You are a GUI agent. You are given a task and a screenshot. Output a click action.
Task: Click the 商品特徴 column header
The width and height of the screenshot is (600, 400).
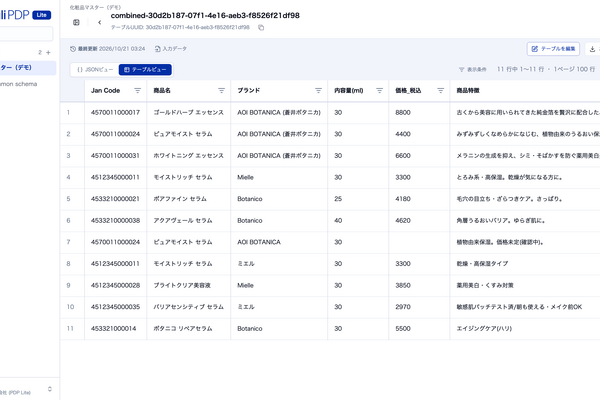(x=468, y=91)
